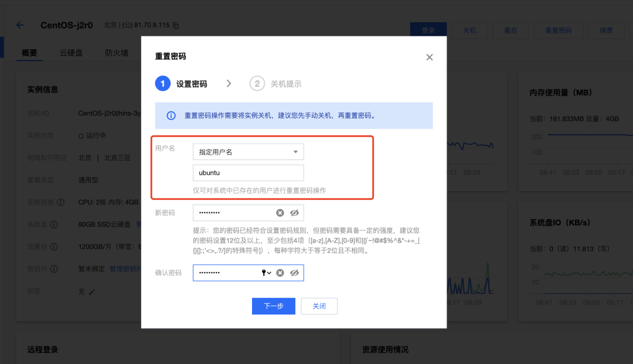This screenshot has width=633, height=364.
Task: Switch to the 云硬盘 tab
Action: pyautogui.click(x=71, y=53)
